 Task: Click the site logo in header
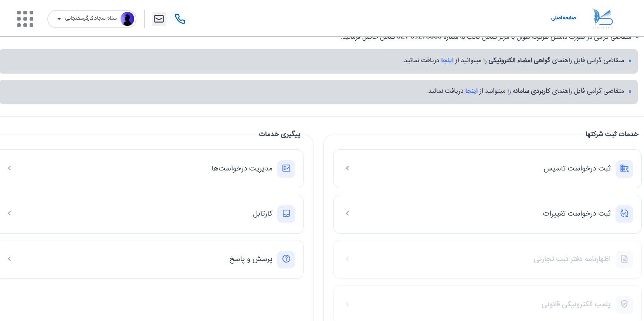pos(603,18)
